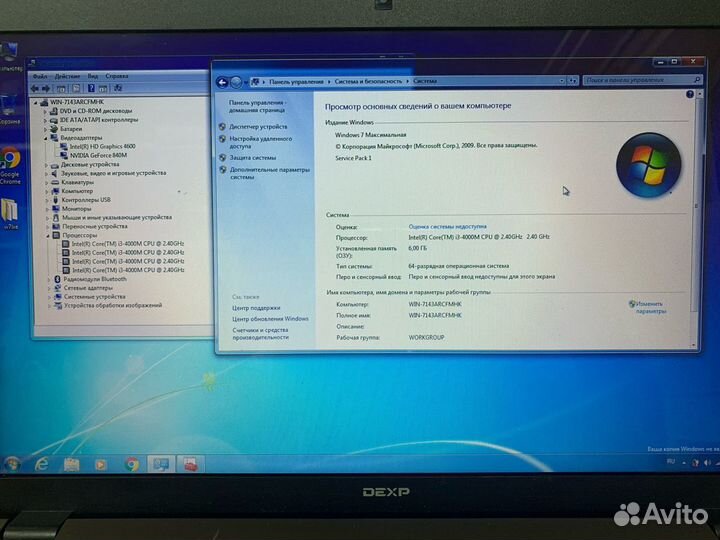Collapse the WIN-7143ARCFMHK root node
The image size is (720, 540).
pos(36,102)
